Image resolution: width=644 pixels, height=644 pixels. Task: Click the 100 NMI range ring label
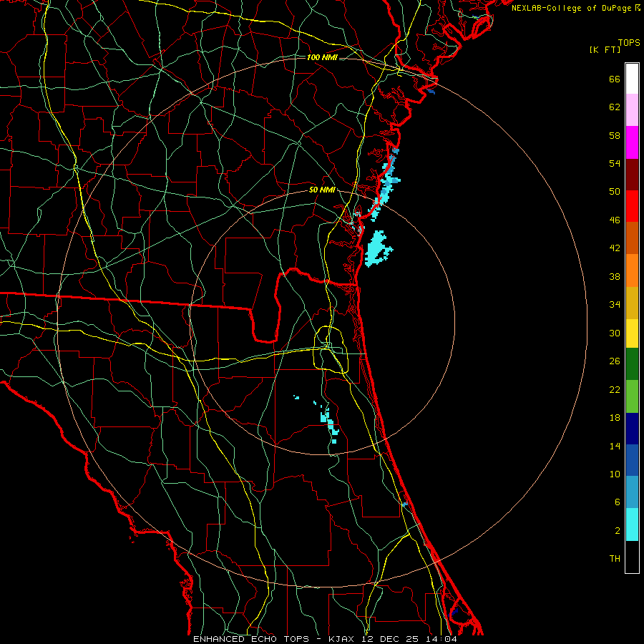tap(322, 57)
